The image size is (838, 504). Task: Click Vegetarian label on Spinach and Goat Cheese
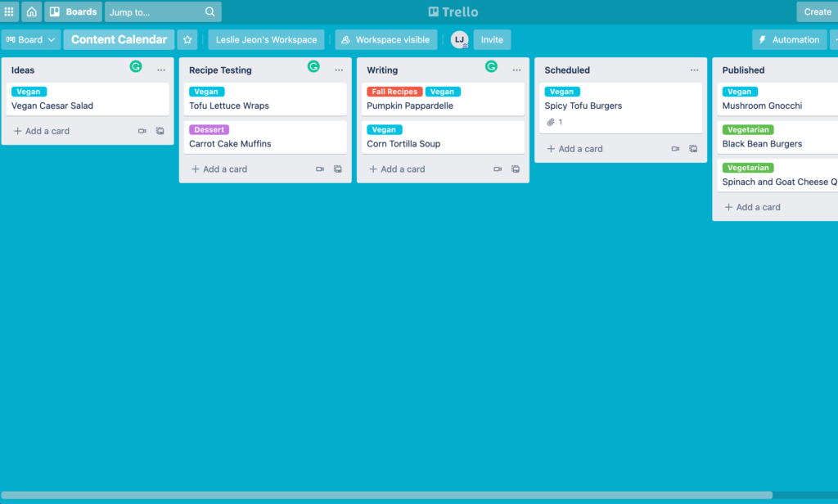[748, 167]
